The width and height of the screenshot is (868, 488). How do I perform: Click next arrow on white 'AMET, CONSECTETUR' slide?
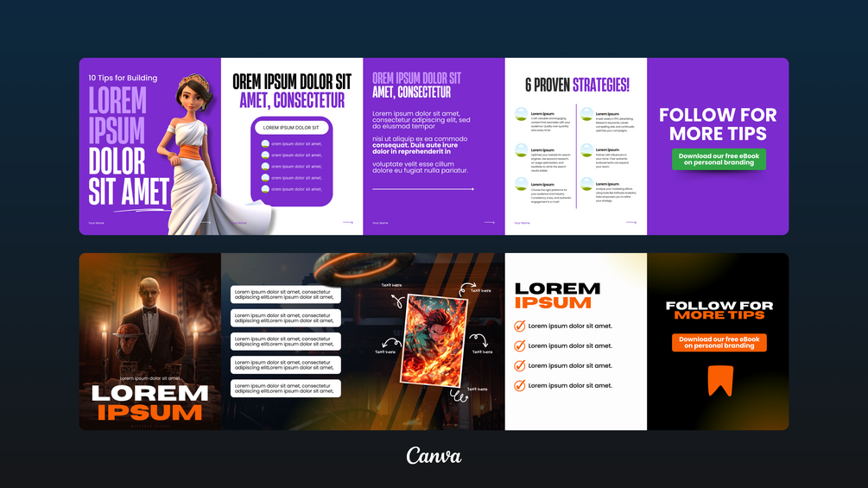pyautogui.click(x=348, y=223)
